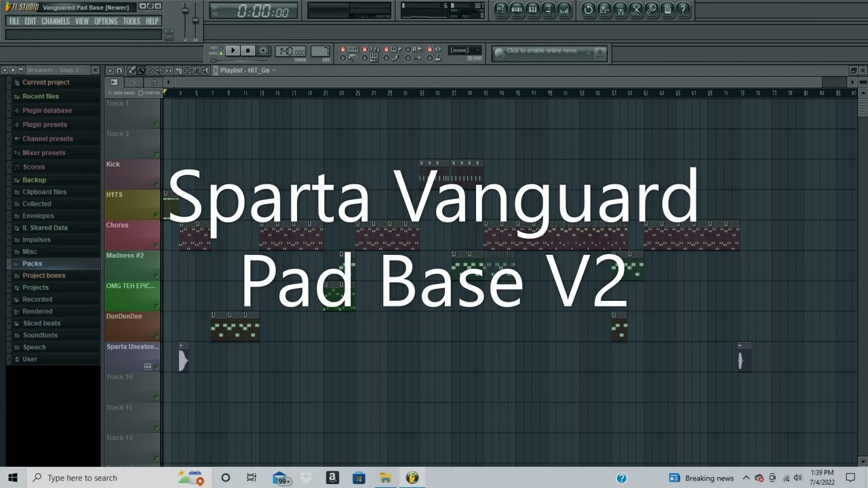Click the Windows Start button
Image resolution: width=868 pixels, height=488 pixels.
(x=13, y=478)
